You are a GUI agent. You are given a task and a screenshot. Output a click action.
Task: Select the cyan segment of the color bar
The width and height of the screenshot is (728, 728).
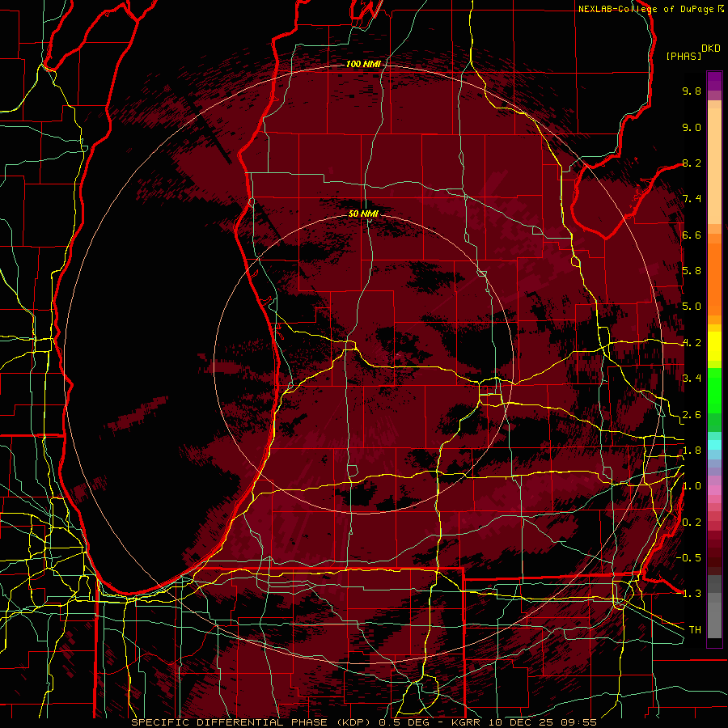[x=714, y=444]
